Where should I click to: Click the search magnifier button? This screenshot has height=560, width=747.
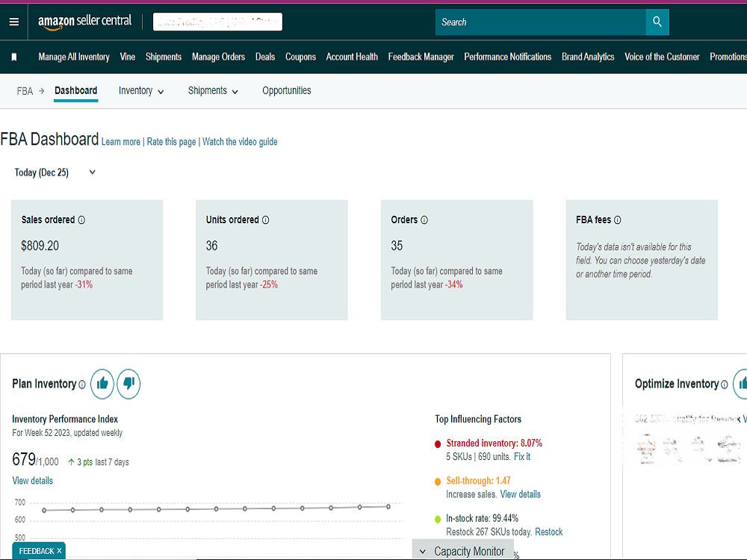click(657, 22)
